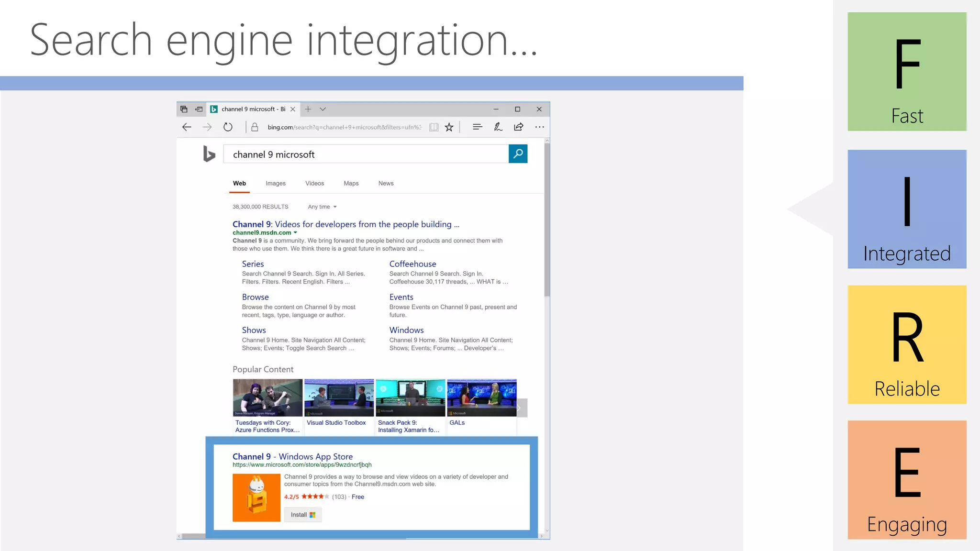Viewport: 980px width, 551px height.
Task: Open the Windows sitelink
Action: (x=406, y=330)
